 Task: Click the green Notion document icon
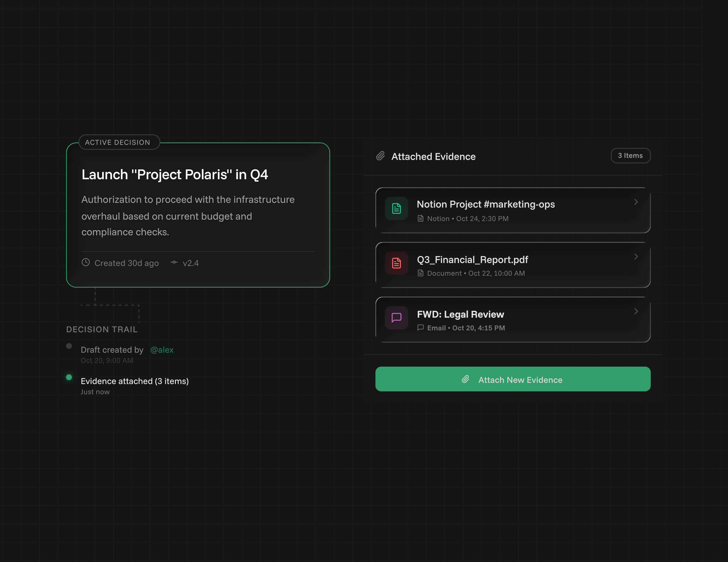click(x=396, y=209)
